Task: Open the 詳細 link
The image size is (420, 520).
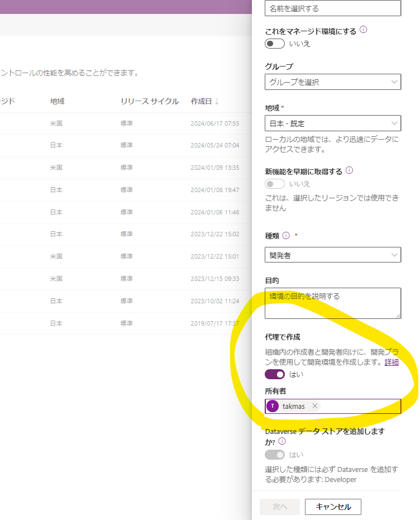Action: click(392, 362)
